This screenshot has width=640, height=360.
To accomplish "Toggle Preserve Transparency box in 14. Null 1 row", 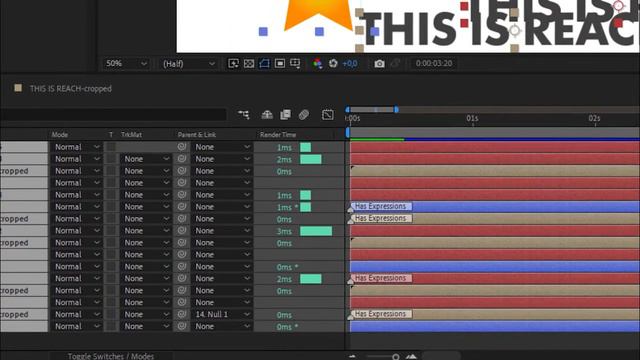I will 111,314.
